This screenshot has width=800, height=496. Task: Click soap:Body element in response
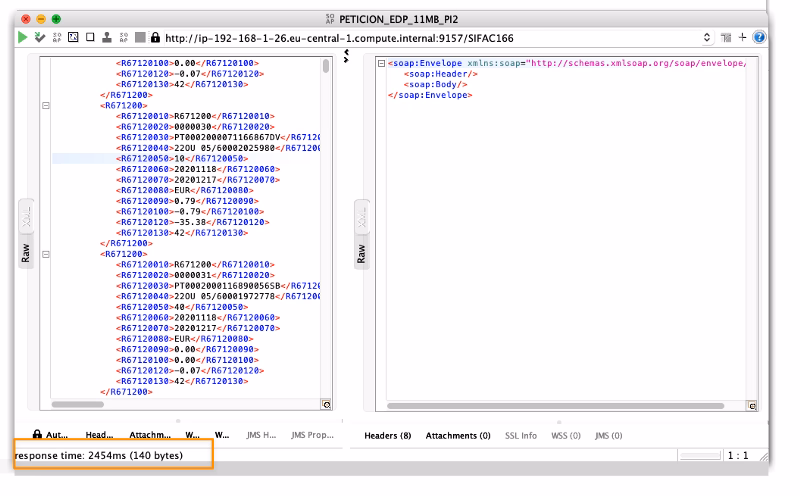click(436, 84)
